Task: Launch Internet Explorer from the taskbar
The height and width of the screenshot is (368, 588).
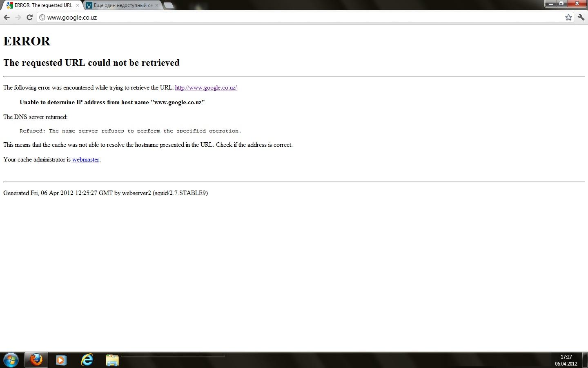Action: coord(87,360)
